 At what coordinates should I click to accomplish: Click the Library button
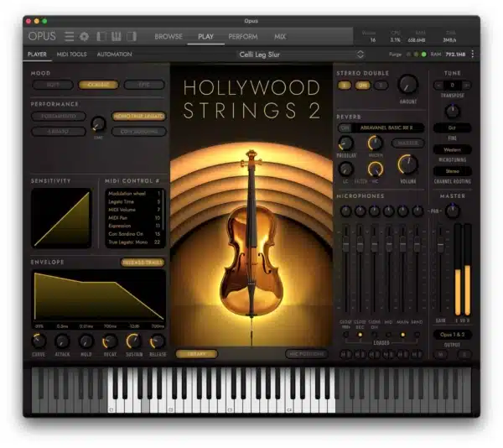(196, 354)
